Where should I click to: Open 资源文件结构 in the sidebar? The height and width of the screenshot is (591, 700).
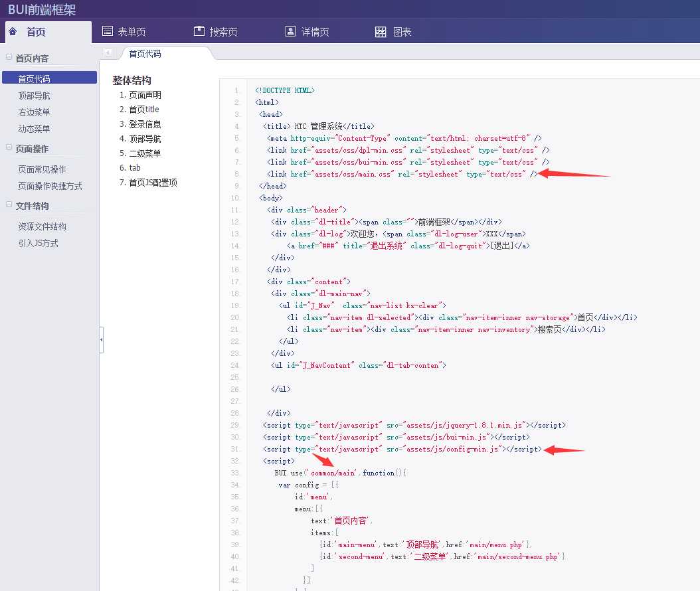point(42,226)
